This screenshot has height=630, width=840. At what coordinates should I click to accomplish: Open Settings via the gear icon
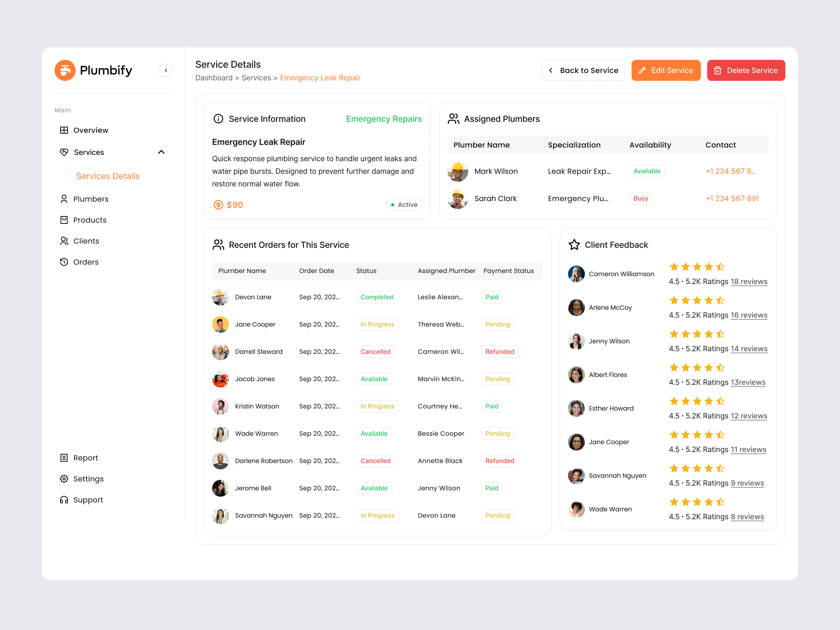pos(64,479)
